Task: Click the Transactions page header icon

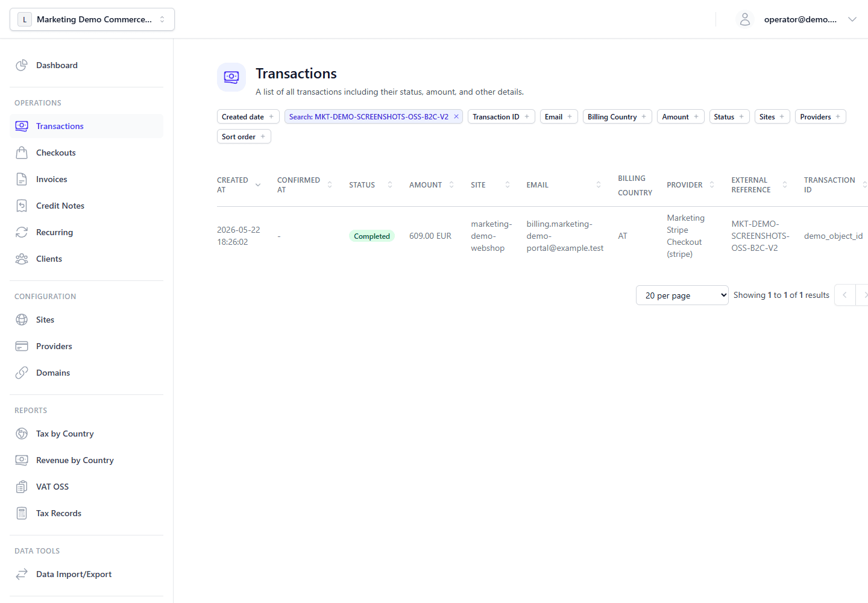Action: (231, 77)
